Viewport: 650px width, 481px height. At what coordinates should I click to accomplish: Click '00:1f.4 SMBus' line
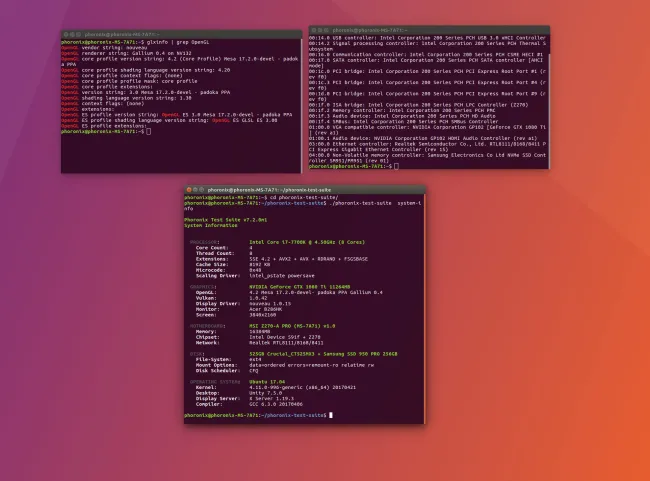tap(403, 122)
